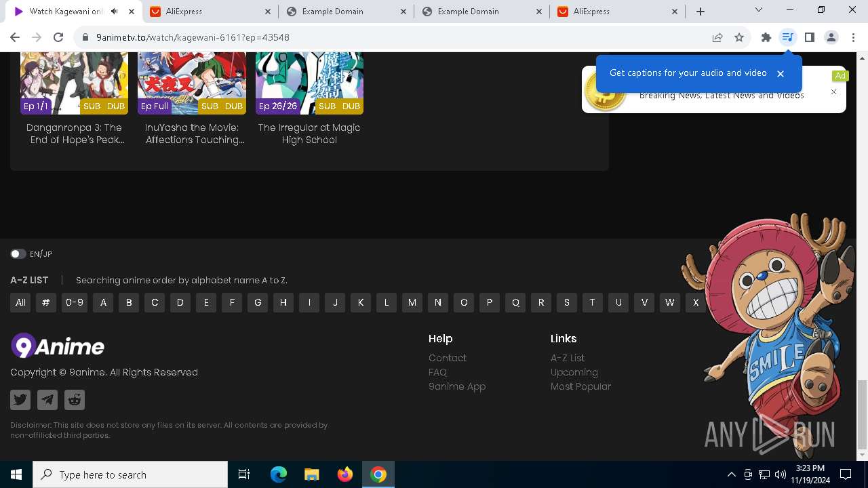Open the network icon in system tray
This screenshot has height=488, width=868.
tap(764, 474)
